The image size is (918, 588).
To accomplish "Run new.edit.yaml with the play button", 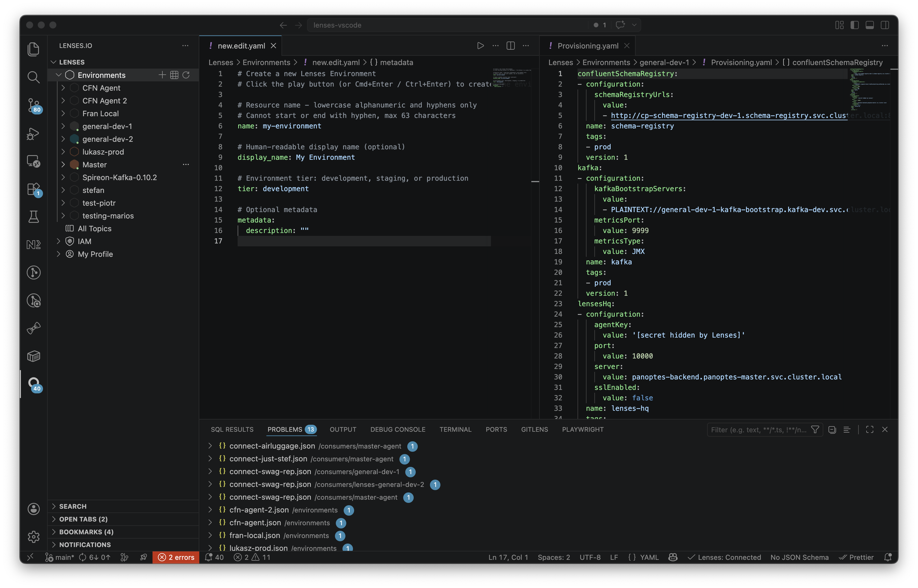I will 480,46.
